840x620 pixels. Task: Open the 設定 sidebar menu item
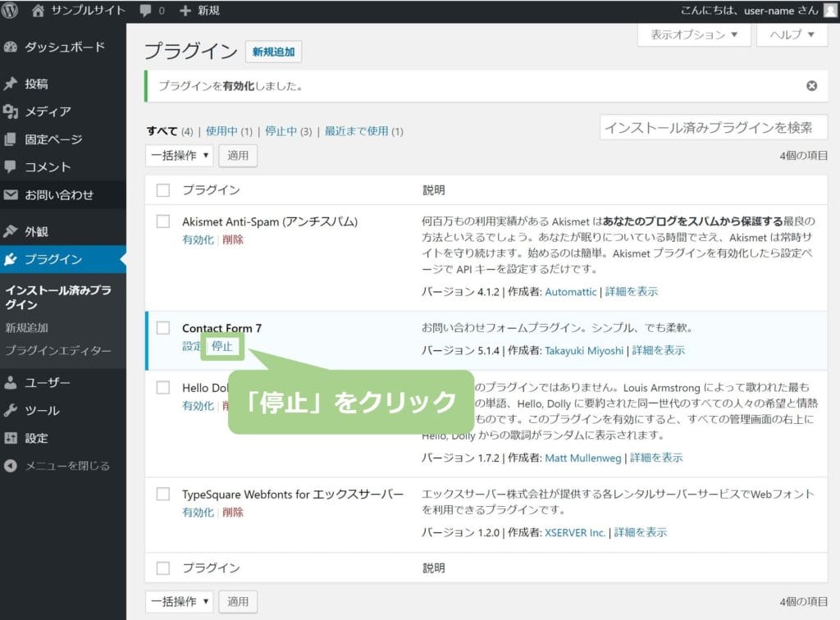pos(36,438)
